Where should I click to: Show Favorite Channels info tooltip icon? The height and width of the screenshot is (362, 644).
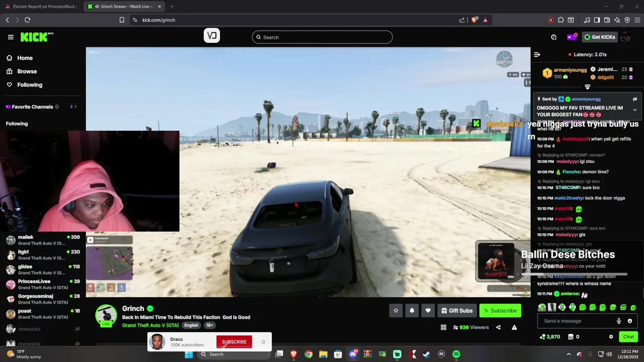coord(57,107)
